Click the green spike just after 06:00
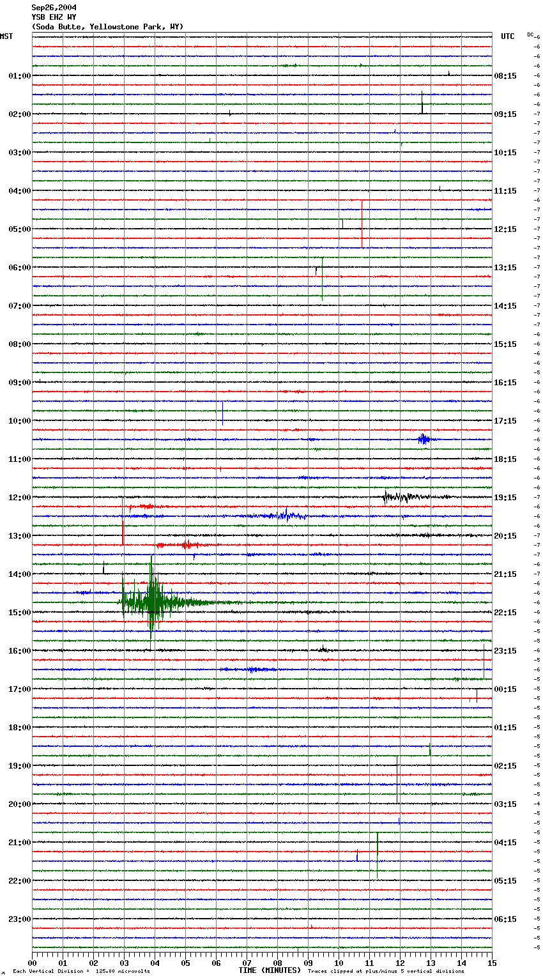This screenshot has height=980, width=543. click(322, 278)
